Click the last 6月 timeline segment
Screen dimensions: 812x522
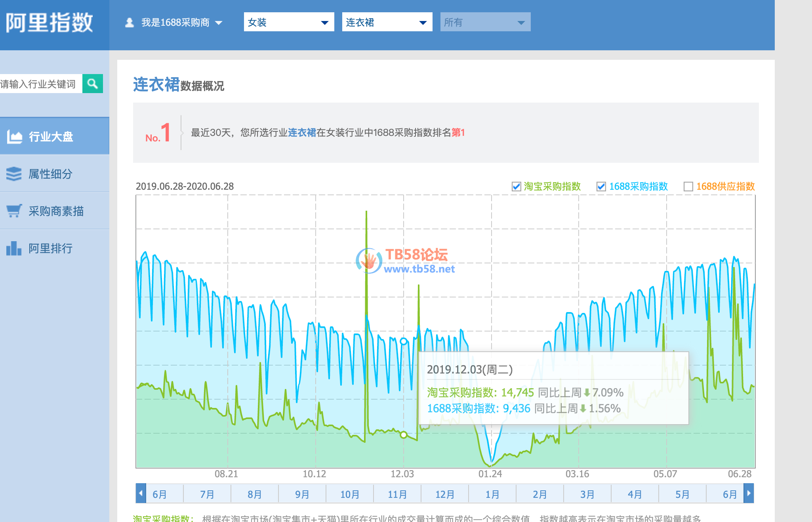725,494
